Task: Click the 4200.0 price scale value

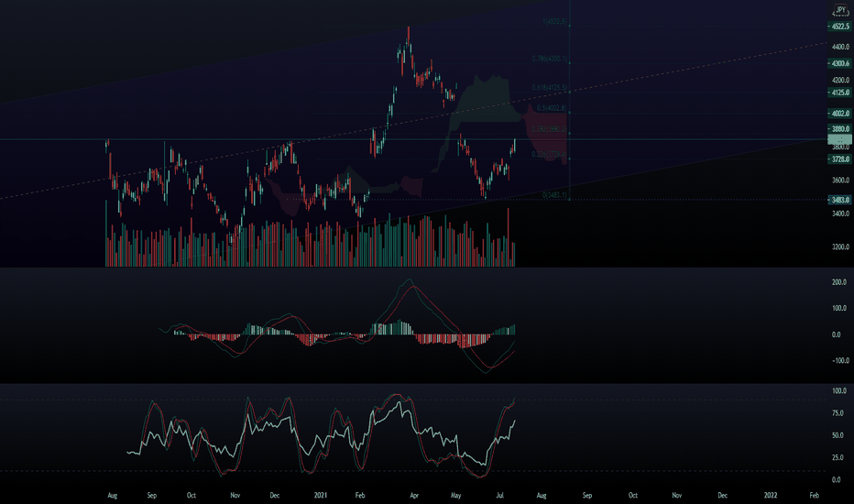Action: click(x=840, y=80)
